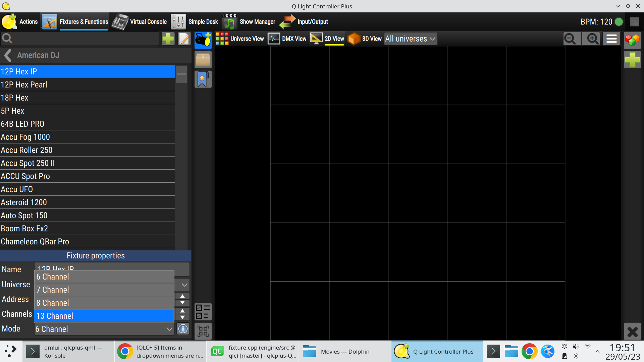
Task: Show fixture information with the info button
Action: [x=183, y=329]
